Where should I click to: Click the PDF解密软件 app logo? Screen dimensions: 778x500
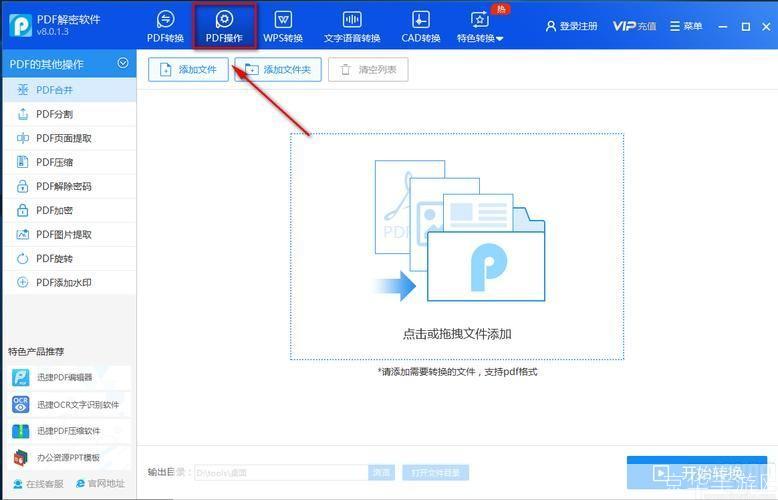pyautogui.click(x=20, y=25)
